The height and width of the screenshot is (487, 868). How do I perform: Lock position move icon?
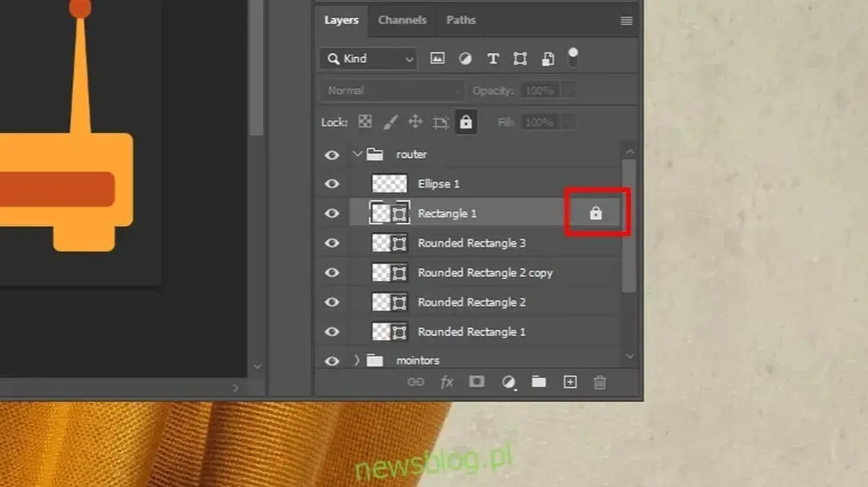tap(415, 122)
